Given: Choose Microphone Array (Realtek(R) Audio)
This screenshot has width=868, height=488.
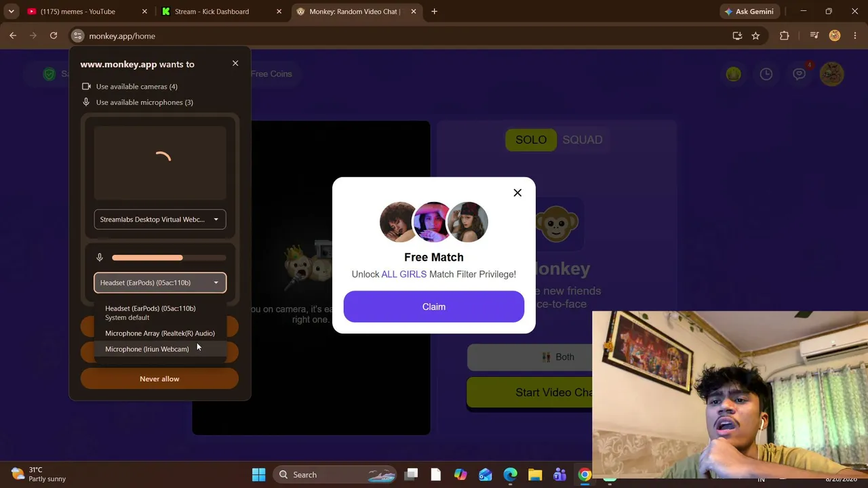Looking at the screenshot, I should click(x=160, y=333).
